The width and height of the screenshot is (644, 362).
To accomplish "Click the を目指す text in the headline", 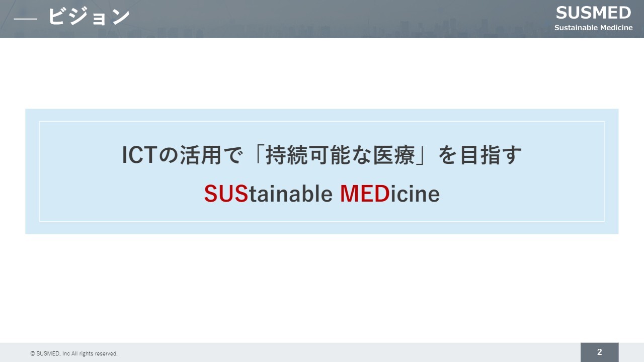I will pyautogui.click(x=480, y=155).
